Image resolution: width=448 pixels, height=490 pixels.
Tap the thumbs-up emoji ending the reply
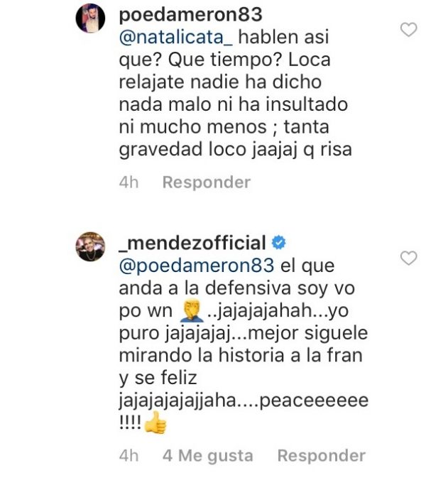(155, 425)
